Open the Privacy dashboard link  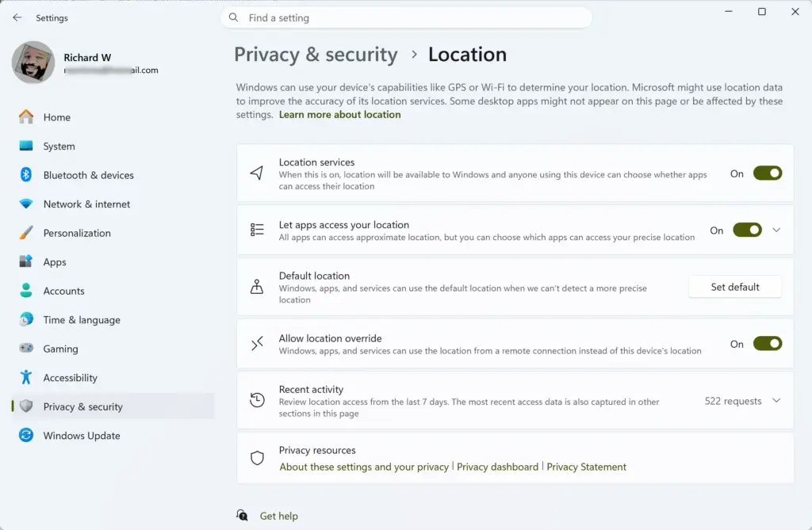click(x=497, y=467)
